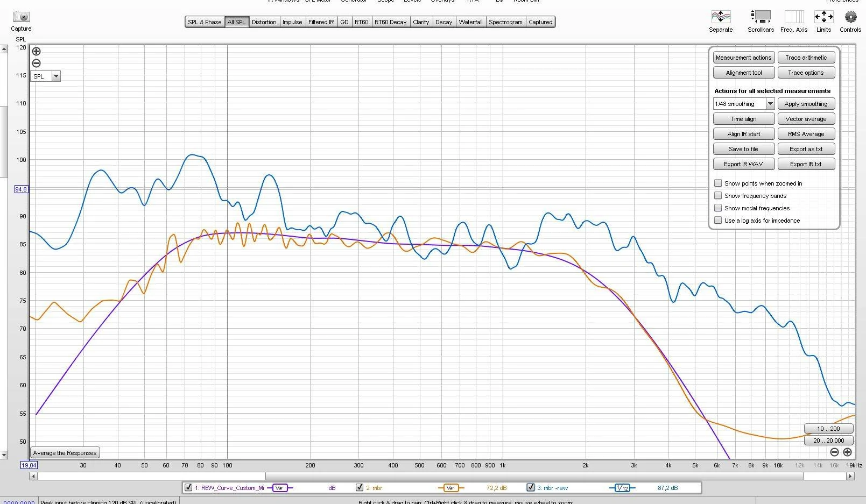Click the RMS Average button
This screenshot has width=866, height=504.
[806, 134]
